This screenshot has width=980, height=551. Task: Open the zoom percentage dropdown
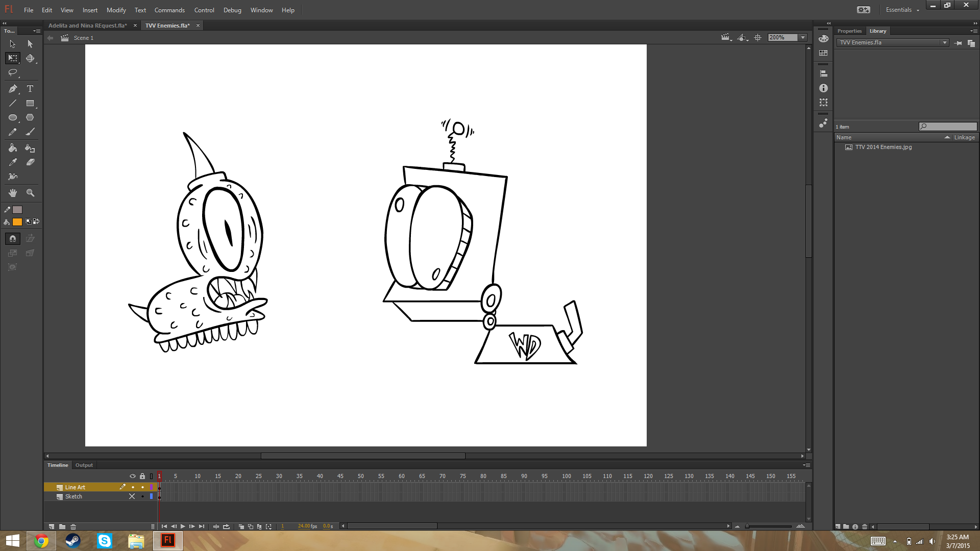point(803,38)
